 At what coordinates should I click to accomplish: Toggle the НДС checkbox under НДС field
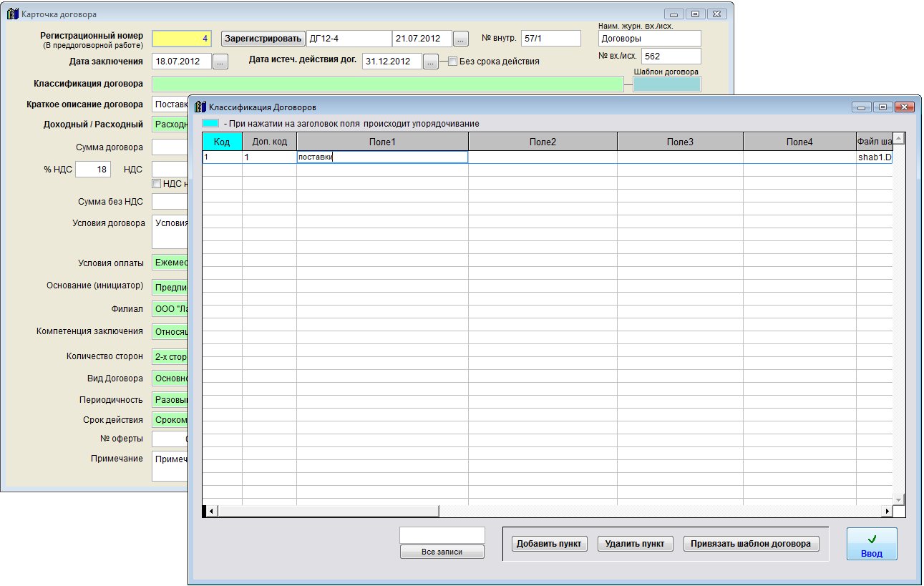[157, 183]
